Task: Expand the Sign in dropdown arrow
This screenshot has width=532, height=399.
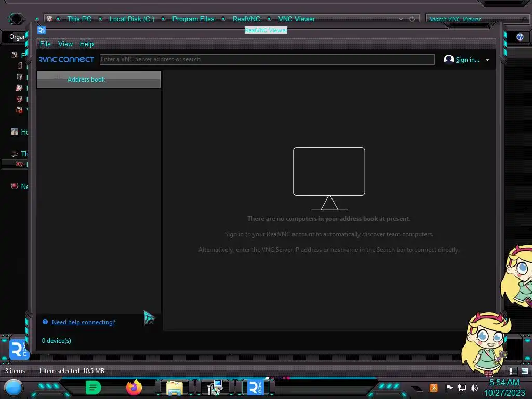Action: pos(487,60)
